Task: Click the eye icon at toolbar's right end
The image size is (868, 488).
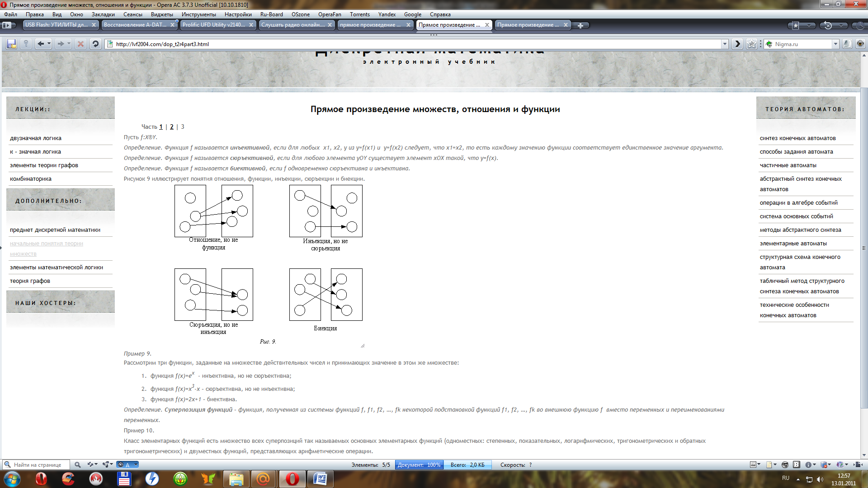Action: pos(860,44)
